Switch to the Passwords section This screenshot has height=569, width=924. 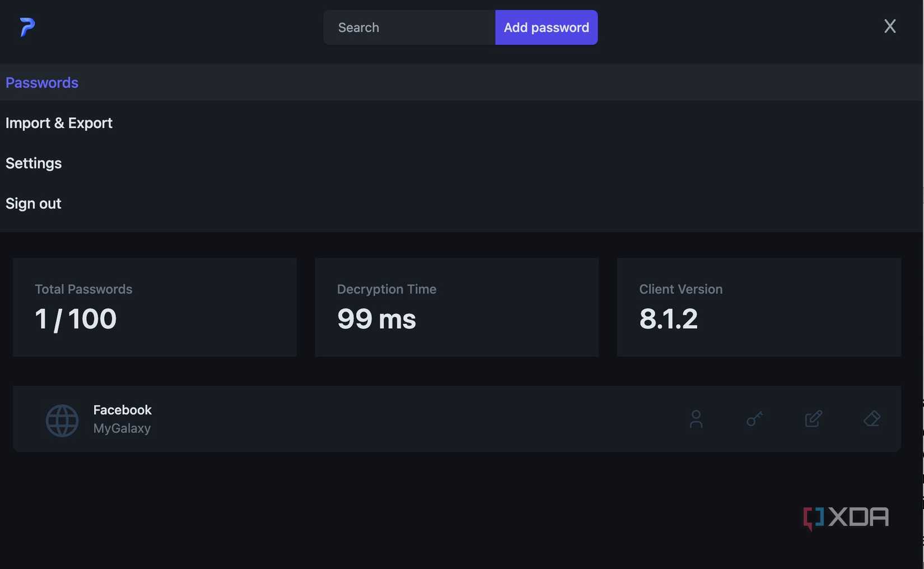coord(41,82)
